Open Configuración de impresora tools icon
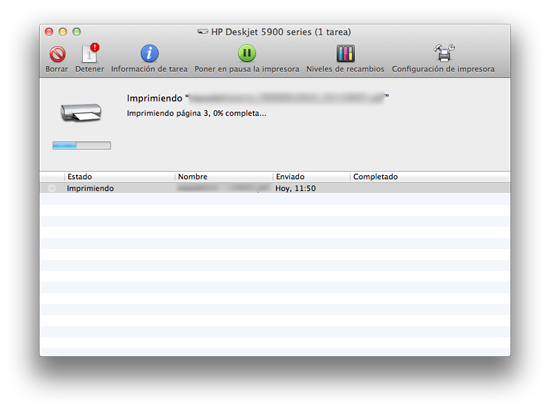550x411 pixels. (444, 53)
